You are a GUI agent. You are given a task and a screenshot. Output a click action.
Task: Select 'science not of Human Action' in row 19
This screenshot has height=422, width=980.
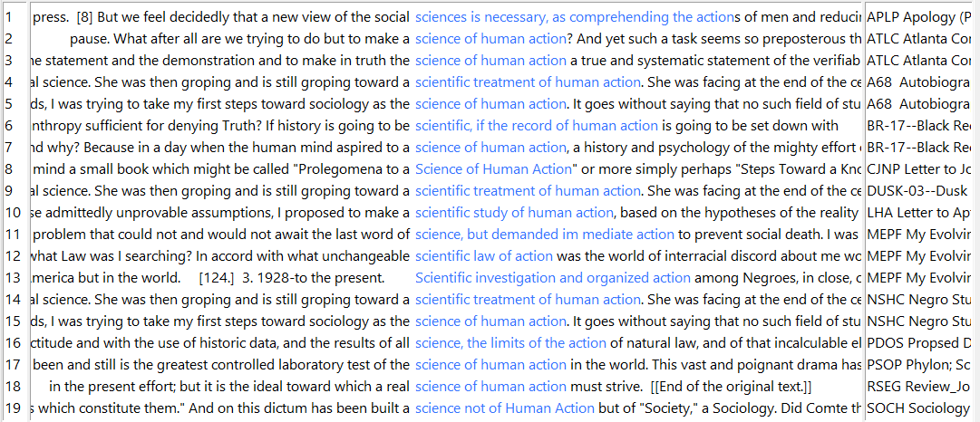click(x=504, y=408)
